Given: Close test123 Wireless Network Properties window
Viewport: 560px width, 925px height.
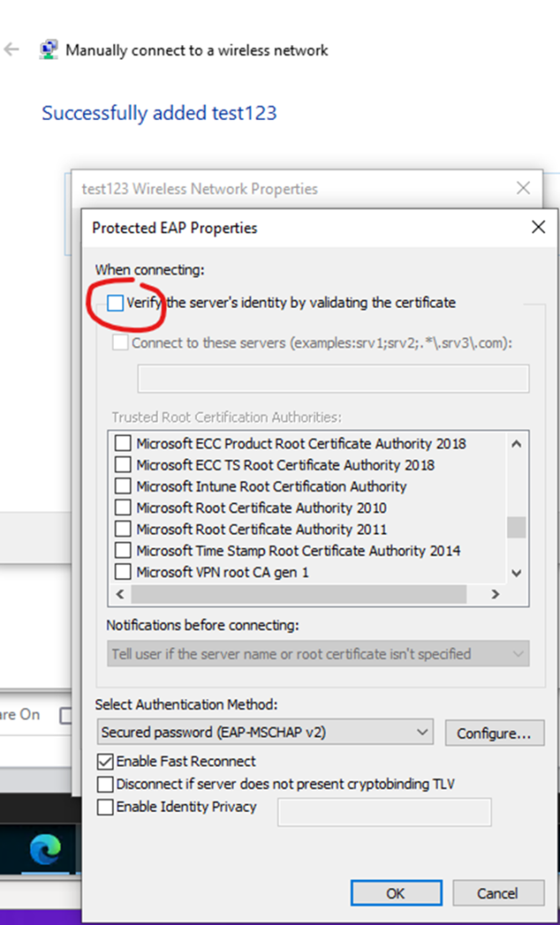Looking at the screenshot, I should click(523, 188).
